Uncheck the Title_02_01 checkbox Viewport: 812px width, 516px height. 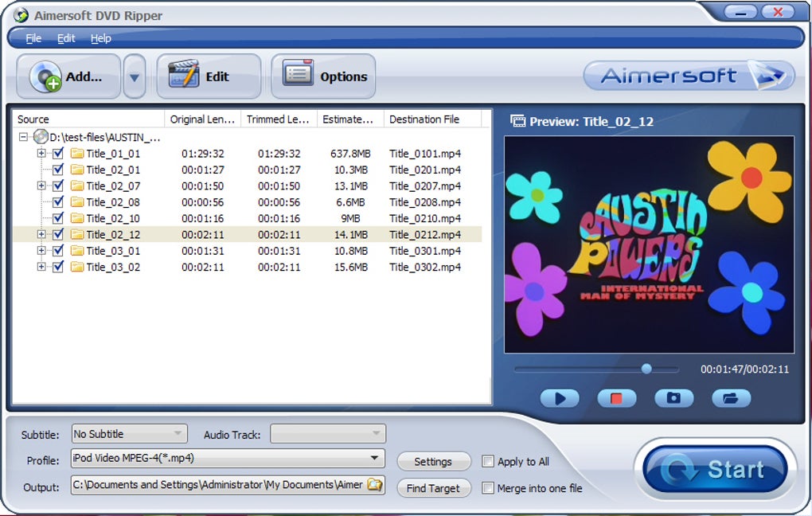tap(58, 170)
